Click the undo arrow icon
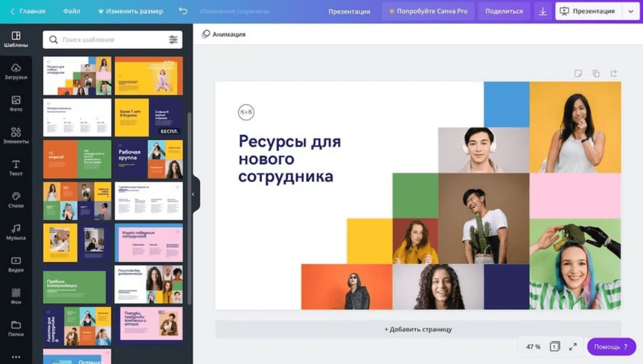 pos(183,11)
